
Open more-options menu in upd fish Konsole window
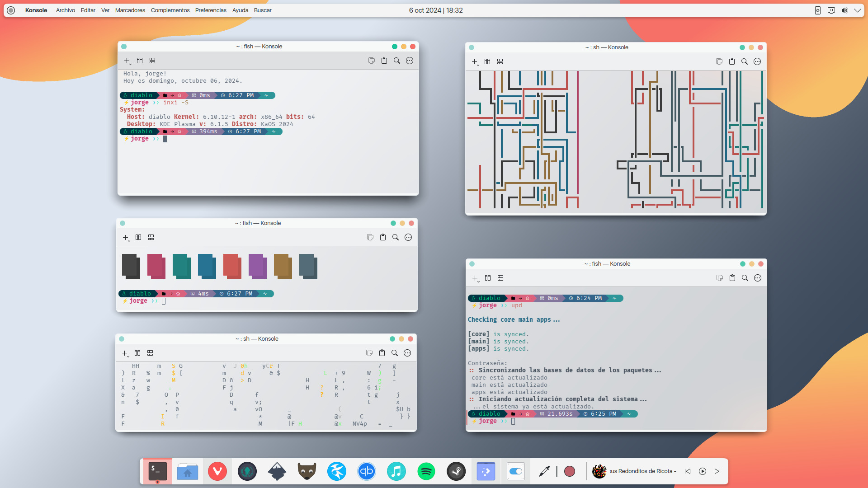758,278
